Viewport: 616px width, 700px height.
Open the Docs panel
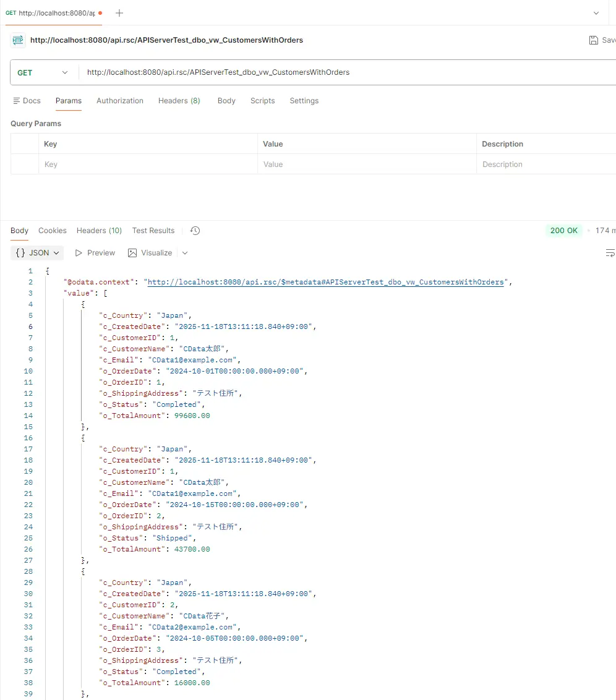[27, 101]
